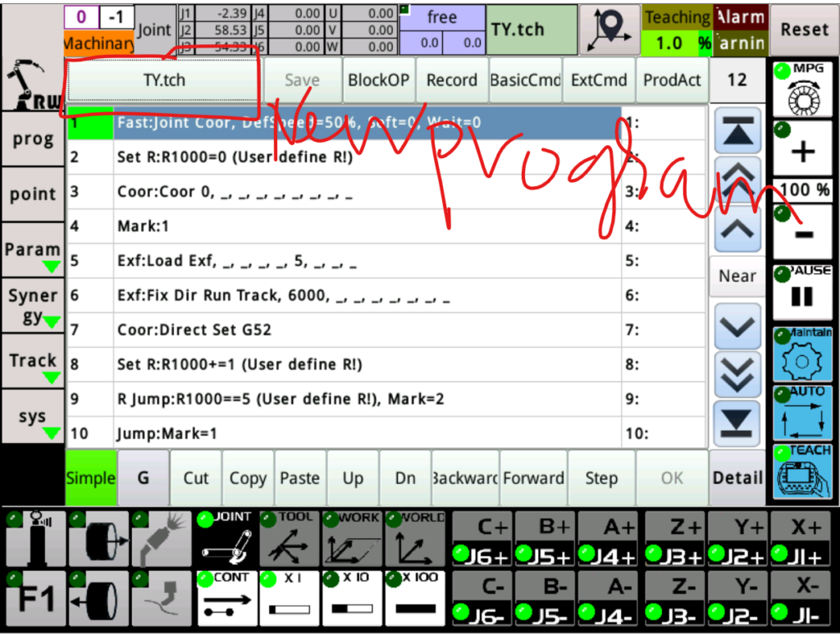Expand the Param menu
The width and height of the screenshot is (840, 634).
[33, 255]
